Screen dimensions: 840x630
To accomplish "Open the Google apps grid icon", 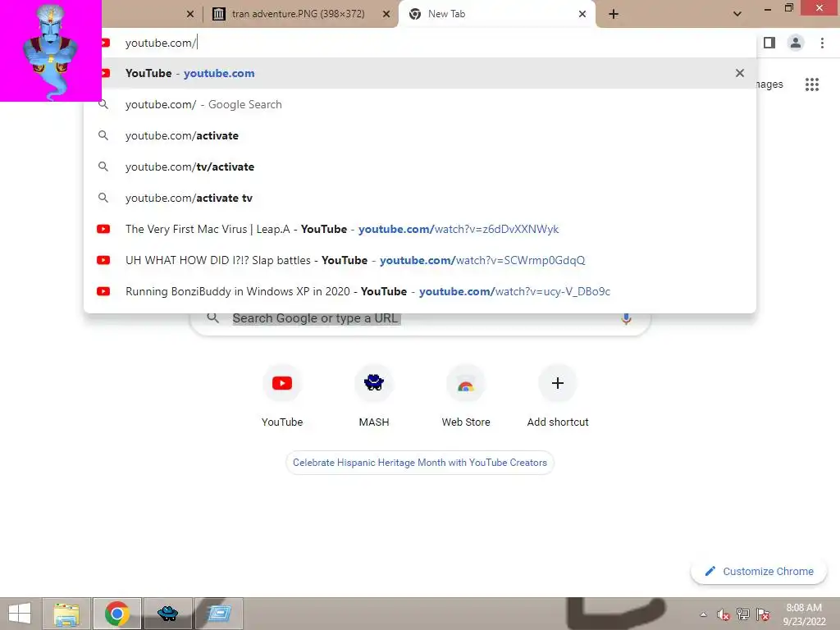I will 811,84.
